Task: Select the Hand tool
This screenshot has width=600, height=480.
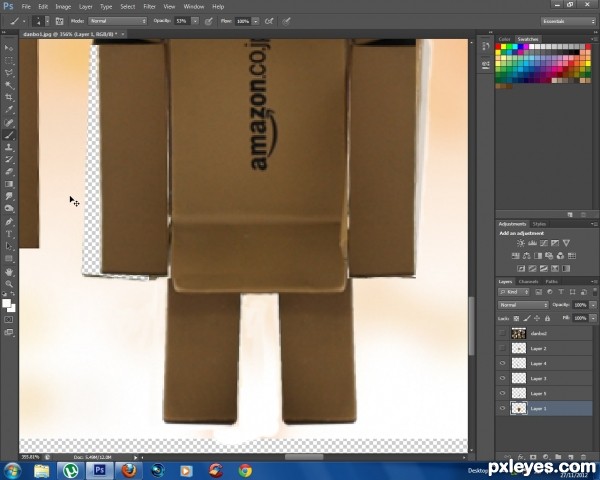Action: coord(9,272)
